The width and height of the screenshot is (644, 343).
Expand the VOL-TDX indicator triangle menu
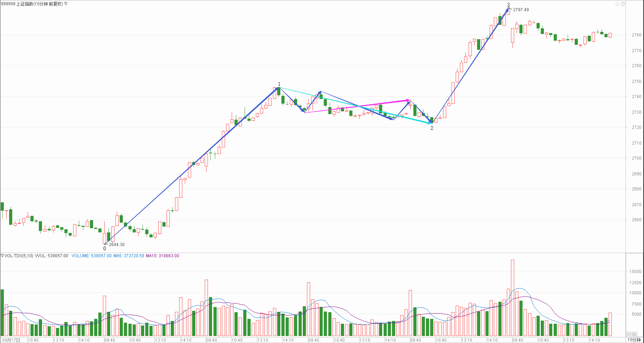click(x=2, y=256)
